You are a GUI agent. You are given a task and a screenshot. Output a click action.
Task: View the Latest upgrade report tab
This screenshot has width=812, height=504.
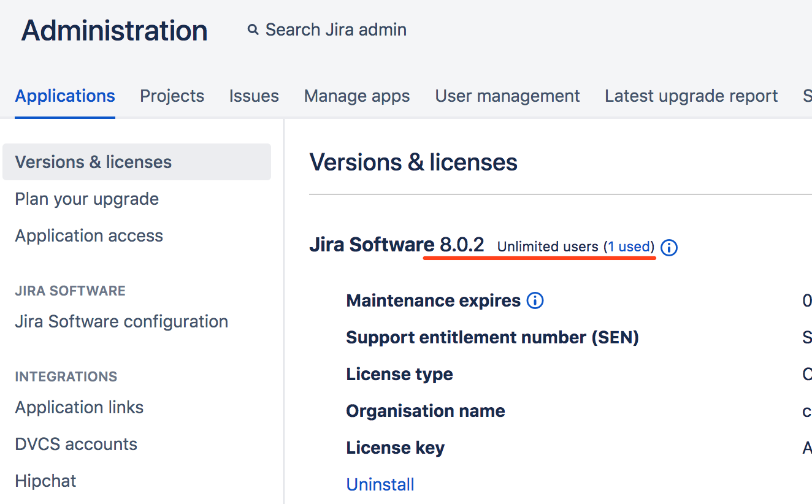click(x=691, y=96)
